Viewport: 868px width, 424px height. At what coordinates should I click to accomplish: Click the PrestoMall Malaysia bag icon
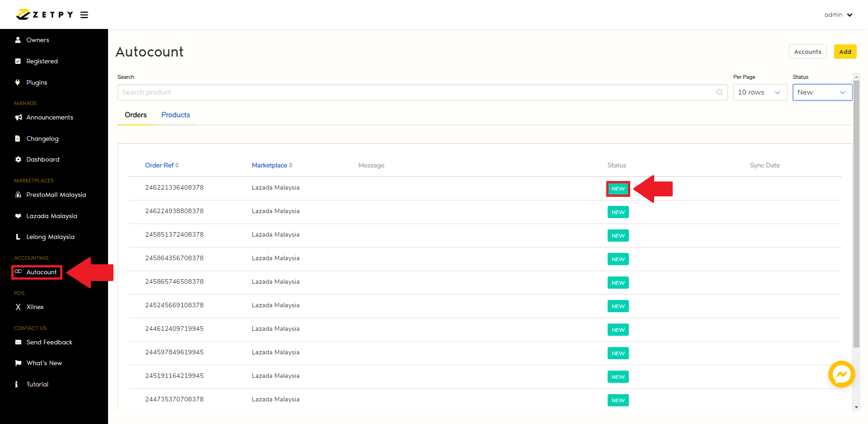18,195
